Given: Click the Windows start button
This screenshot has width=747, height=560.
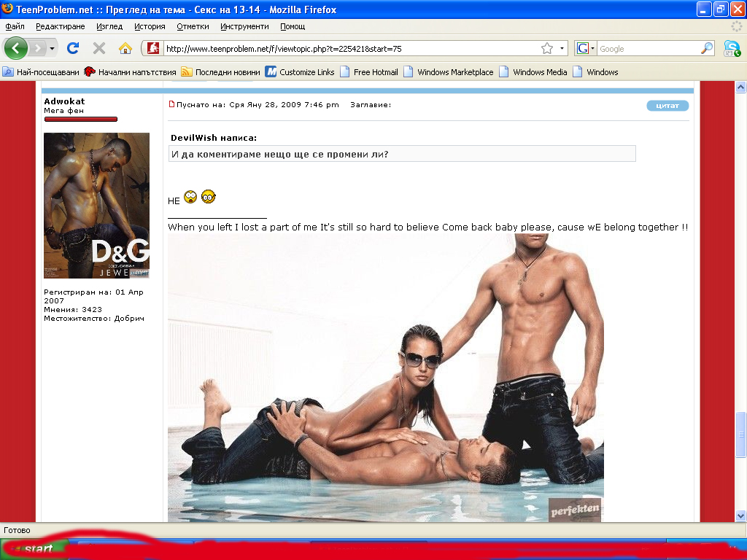Looking at the screenshot, I should click(34, 549).
